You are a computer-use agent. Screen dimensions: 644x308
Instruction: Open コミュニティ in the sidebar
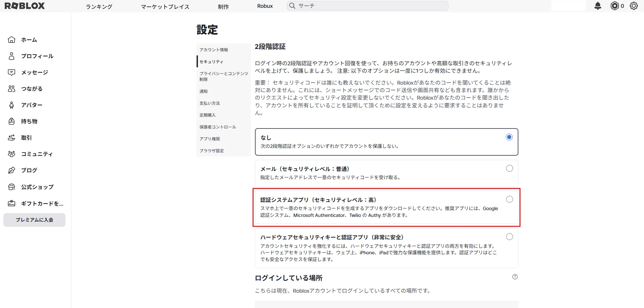[x=37, y=154]
